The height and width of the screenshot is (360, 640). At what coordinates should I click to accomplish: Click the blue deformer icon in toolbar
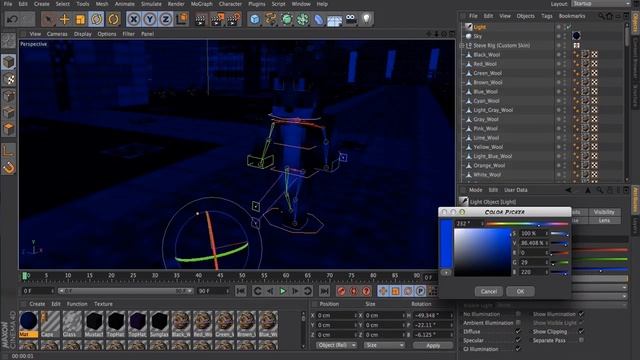318,19
